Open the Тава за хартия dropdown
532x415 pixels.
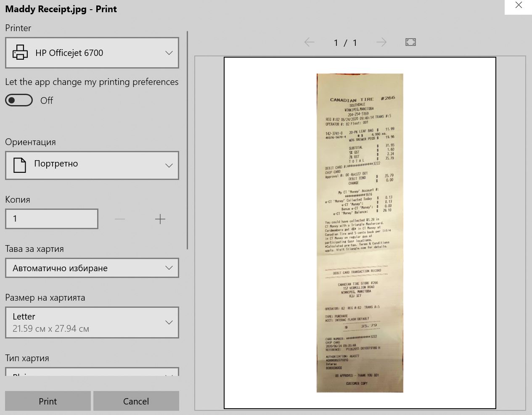point(92,268)
